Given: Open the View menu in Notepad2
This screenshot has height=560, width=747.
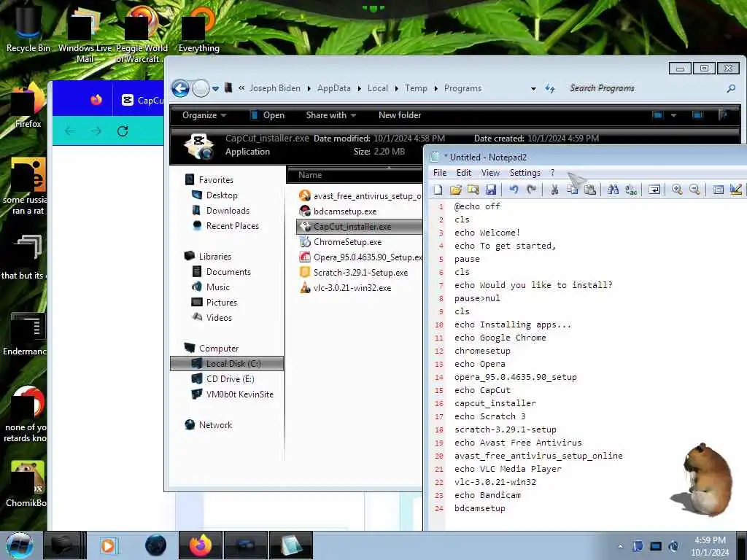Looking at the screenshot, I should [x=490, y=173].
